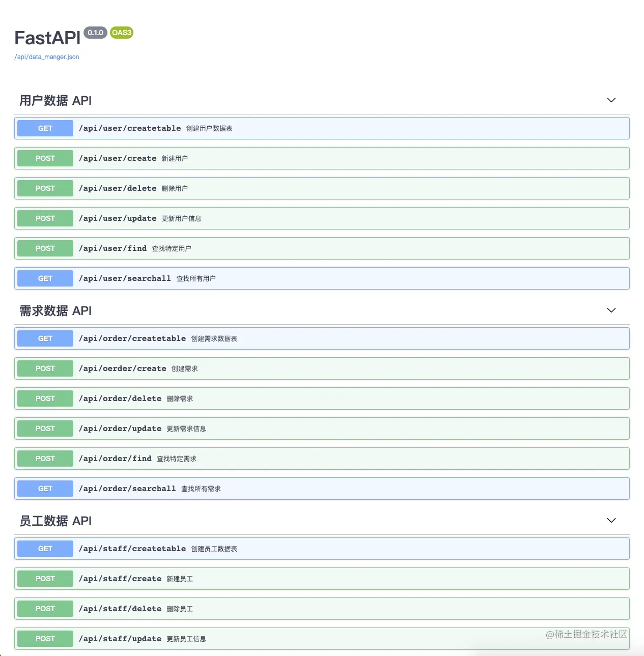Click POST button for /api/user/create
The height and width of the screenshot is (656, 644).
click(45, 158)
